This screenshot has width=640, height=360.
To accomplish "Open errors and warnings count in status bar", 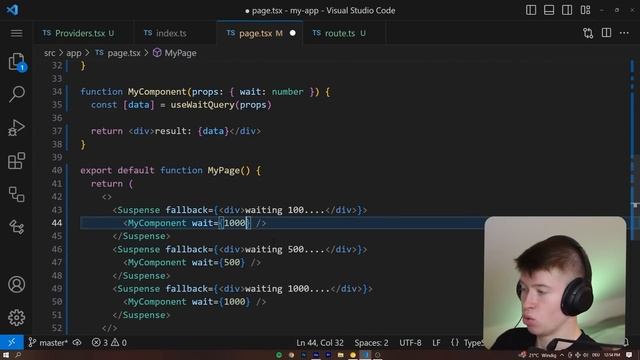I will point(109,342).
